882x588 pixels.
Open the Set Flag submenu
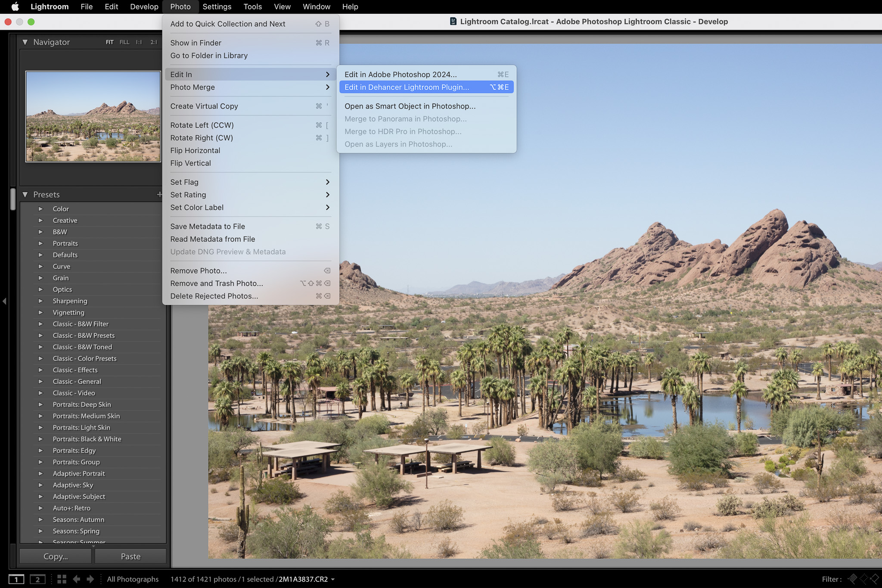click(251, 182)
